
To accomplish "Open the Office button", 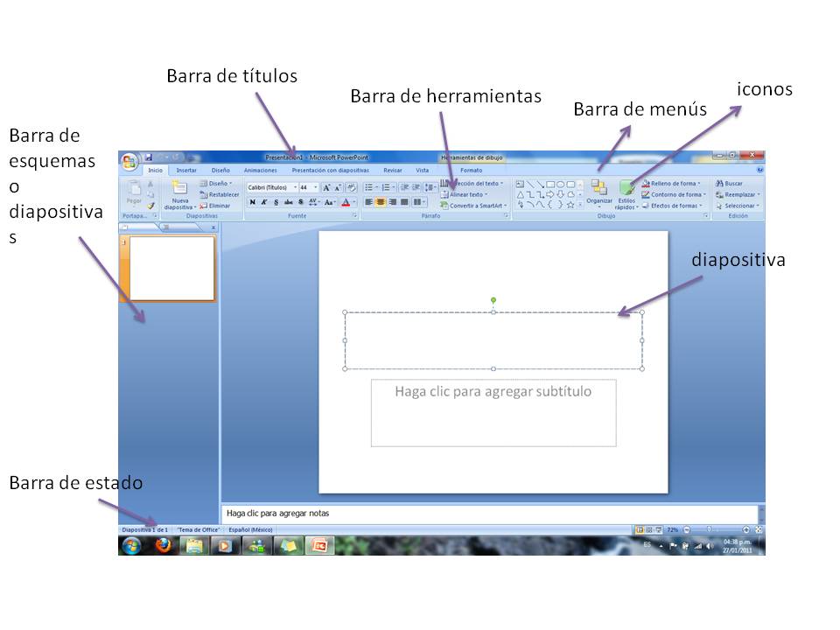I will coord(131,157).
